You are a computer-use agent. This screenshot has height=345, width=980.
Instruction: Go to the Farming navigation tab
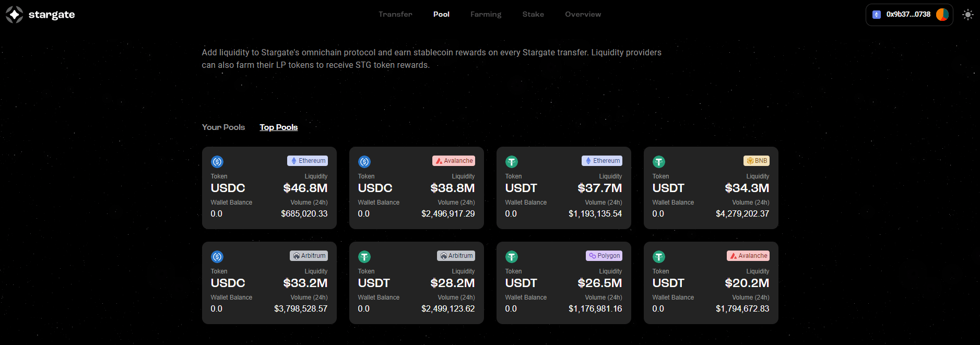tap(486, 15)
